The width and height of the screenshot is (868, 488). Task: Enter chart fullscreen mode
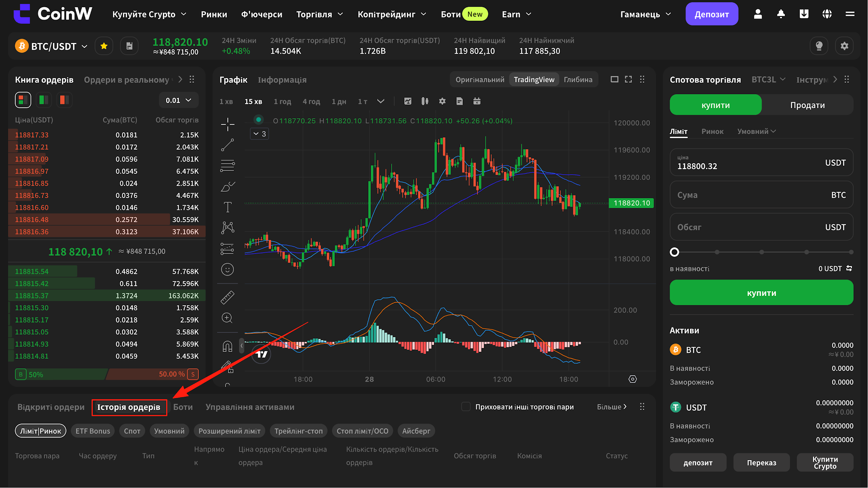click(x=628, y=79)
